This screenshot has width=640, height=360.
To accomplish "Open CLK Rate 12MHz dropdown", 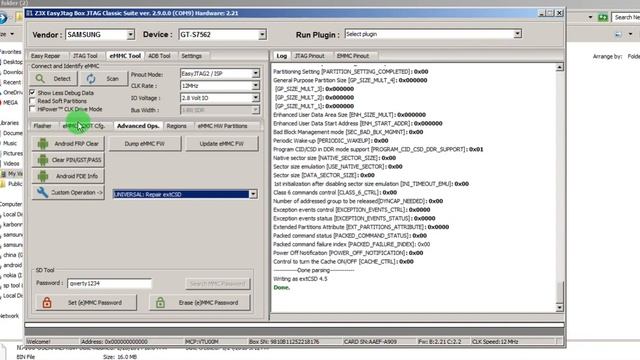I will point(255,86).
